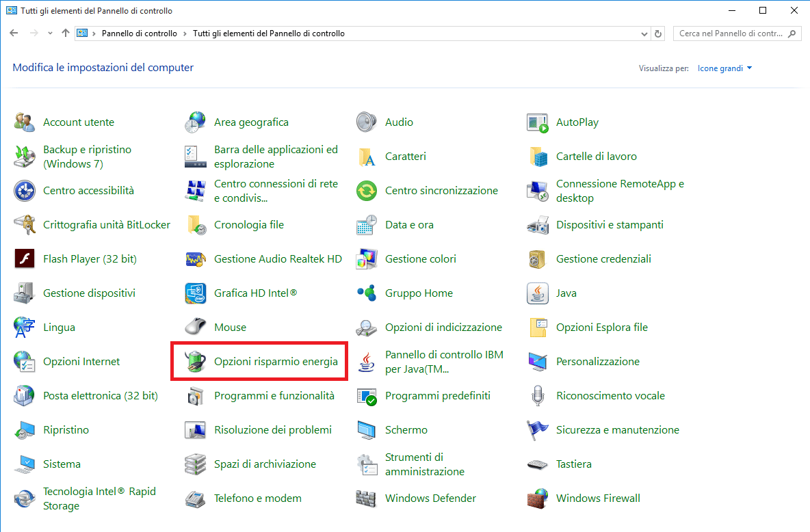Screen dimensions: 810x532
Task: Open the Riconoscimento vocale microphone icon
Action: (x=537, y=396)
